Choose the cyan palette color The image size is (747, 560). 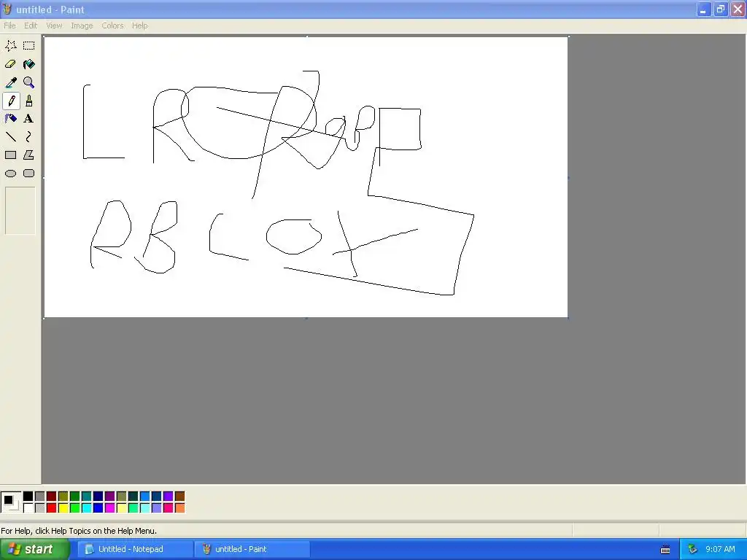(x=86, y=508)
